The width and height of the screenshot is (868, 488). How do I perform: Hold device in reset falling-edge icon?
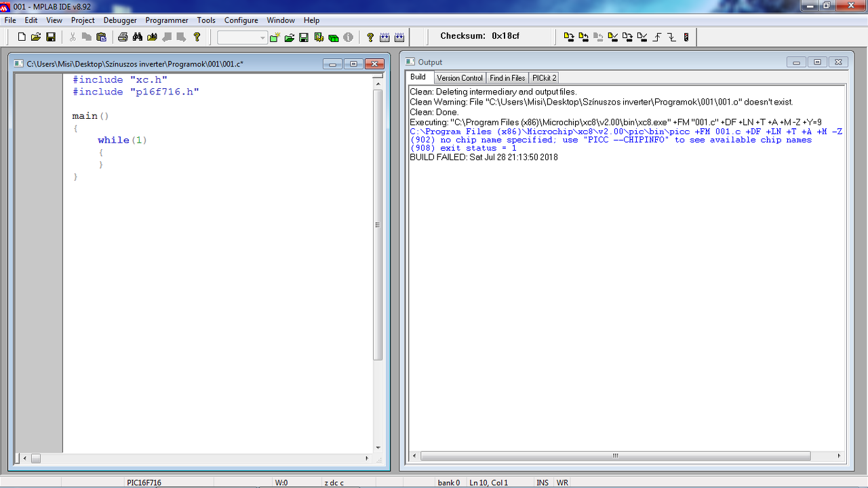(x=671, y=37)
